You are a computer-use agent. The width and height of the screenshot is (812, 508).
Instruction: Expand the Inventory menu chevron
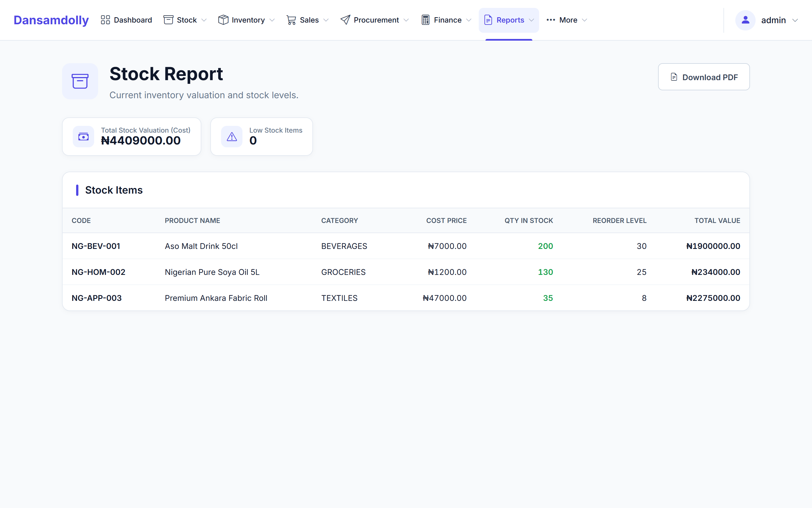point(272,20)
